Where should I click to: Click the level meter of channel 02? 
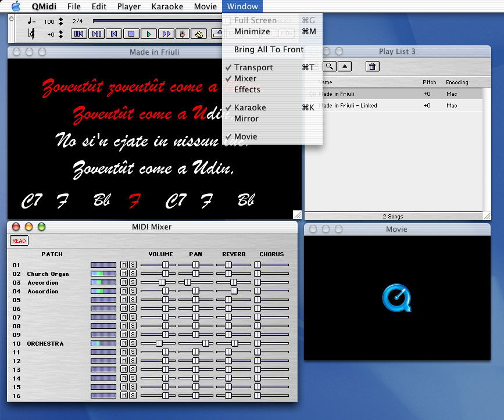pyautogui.click(x=103, y=274)
